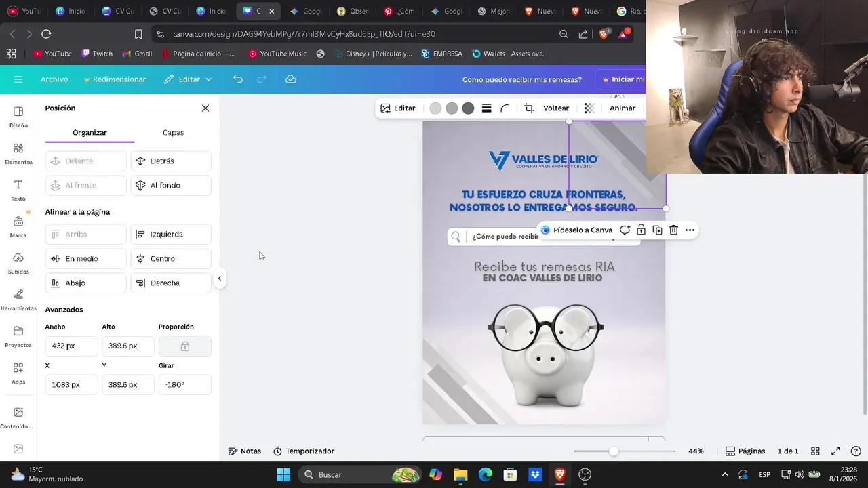Open Subidas panel in sidebar
Viewport: 868px width, 488px height.
coord(18,264)
